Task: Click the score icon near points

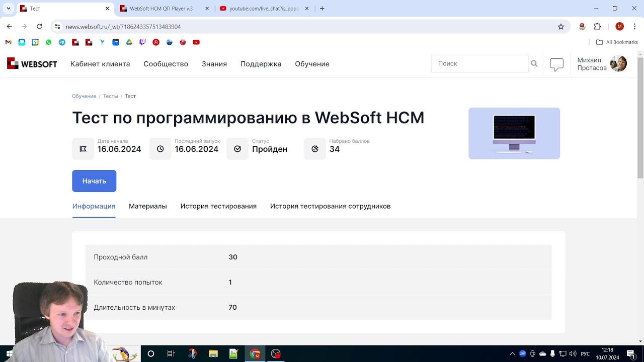Action: click(315, 149)
